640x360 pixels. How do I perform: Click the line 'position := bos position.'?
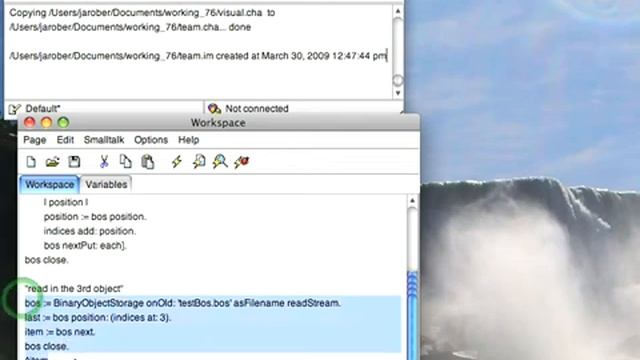[x=95, y=217]
